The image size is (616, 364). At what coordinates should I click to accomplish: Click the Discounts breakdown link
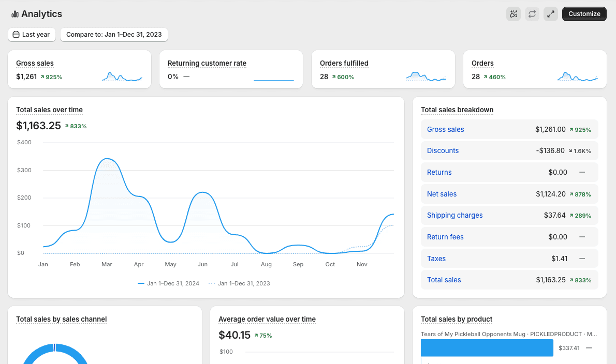(x=443, y=150)
